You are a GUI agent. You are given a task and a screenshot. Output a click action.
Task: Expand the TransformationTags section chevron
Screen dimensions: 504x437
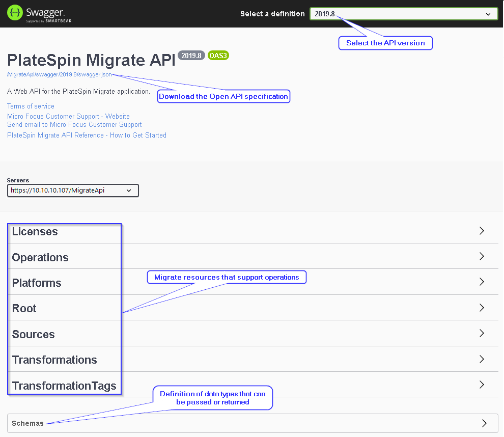pyautogui.click(x=482, y=385)
